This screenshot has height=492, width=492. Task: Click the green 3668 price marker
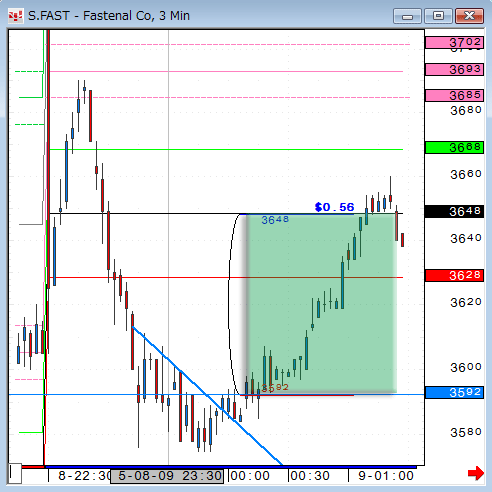[x=454, y=147]
